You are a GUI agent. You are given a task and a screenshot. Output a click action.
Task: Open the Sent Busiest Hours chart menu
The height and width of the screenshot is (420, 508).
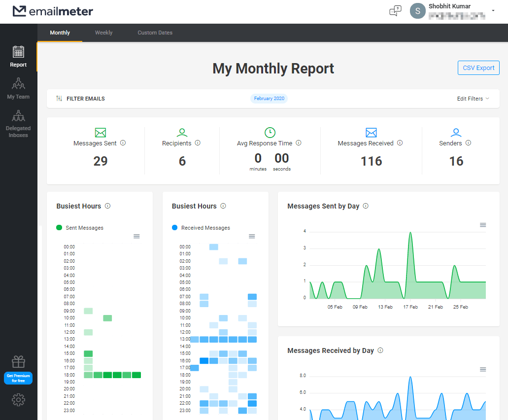coord(136,236)
